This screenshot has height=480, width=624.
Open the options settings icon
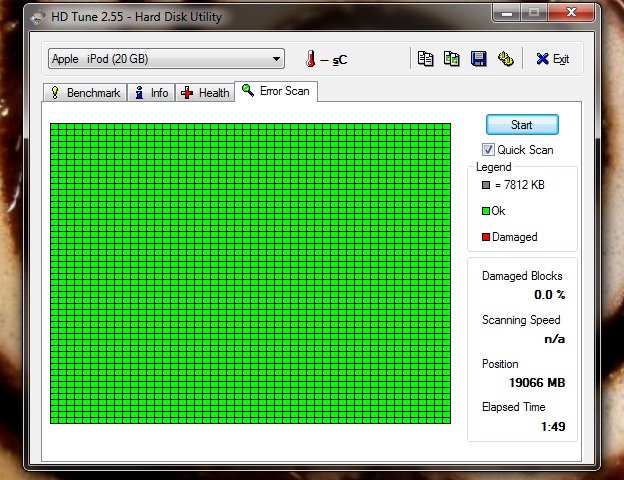[506, 59]
